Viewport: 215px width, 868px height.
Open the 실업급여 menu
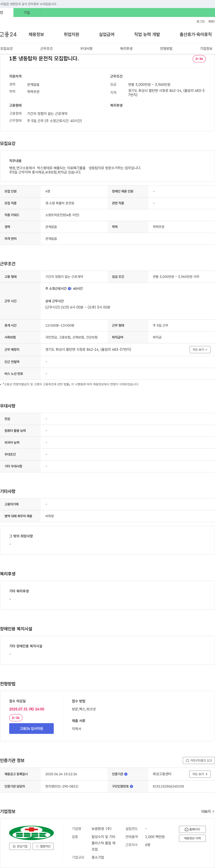point(106,34)
